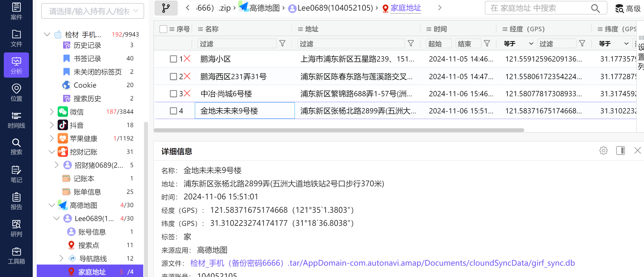The height and width of the screenshot is (277, 644).
Task: Toggle the select-all checkbox in header
Action: (163, 29)
